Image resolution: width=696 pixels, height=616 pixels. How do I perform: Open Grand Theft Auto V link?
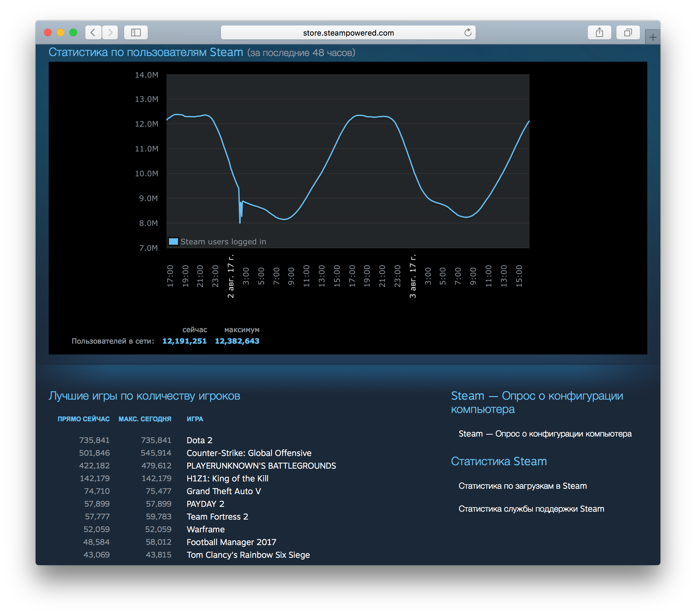(x=224, y=491)
